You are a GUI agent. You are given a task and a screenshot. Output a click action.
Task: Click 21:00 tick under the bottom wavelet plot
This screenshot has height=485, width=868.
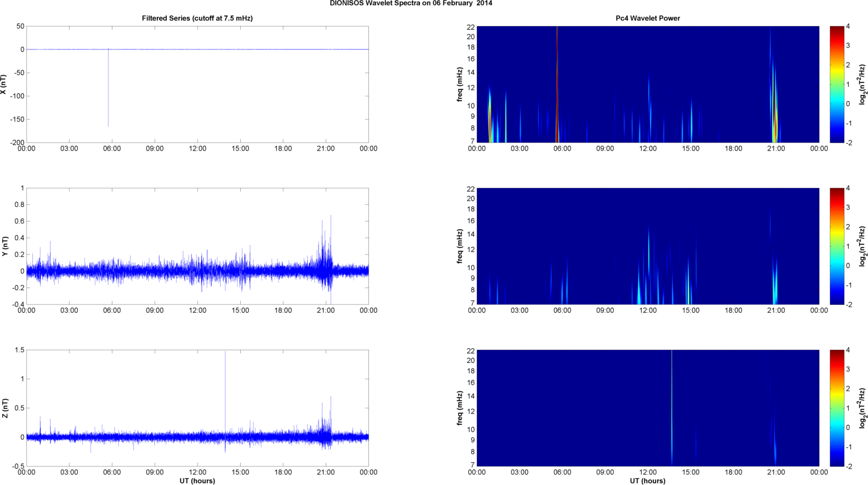click(x=776, y=472)
